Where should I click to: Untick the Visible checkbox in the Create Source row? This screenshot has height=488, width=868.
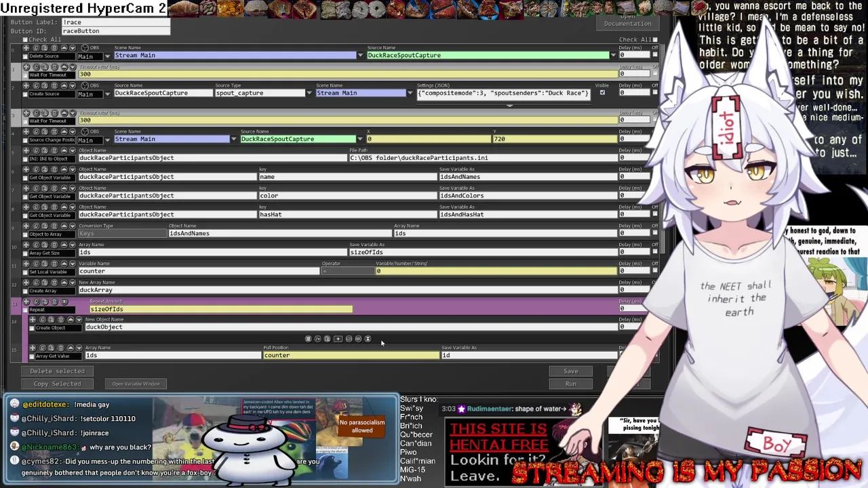tap(602, 92)
